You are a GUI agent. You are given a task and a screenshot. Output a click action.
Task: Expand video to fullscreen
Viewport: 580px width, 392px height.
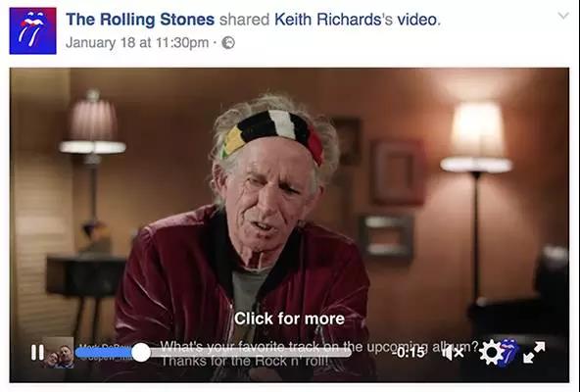[534, 352]
